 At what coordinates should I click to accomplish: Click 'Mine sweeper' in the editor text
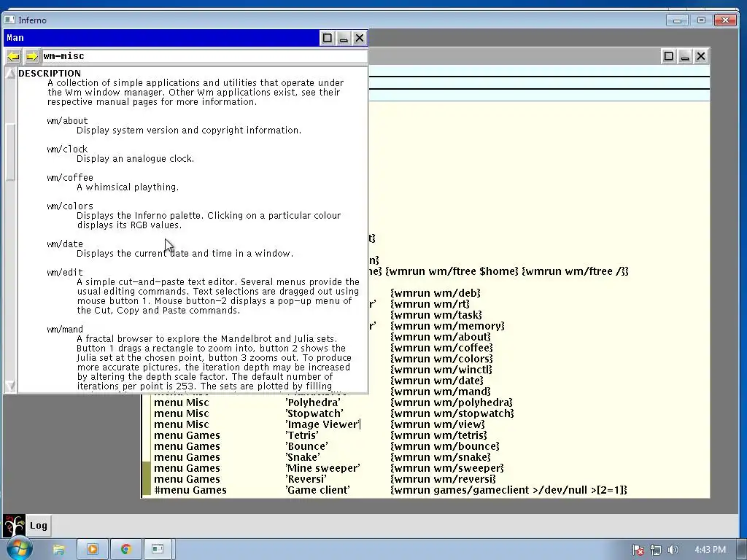[x=322, y=469]
